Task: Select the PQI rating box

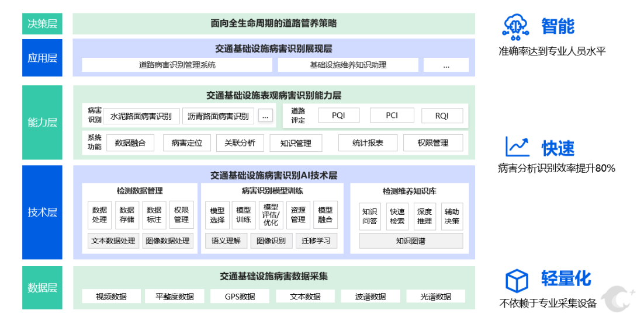Action: click(338, 115)
